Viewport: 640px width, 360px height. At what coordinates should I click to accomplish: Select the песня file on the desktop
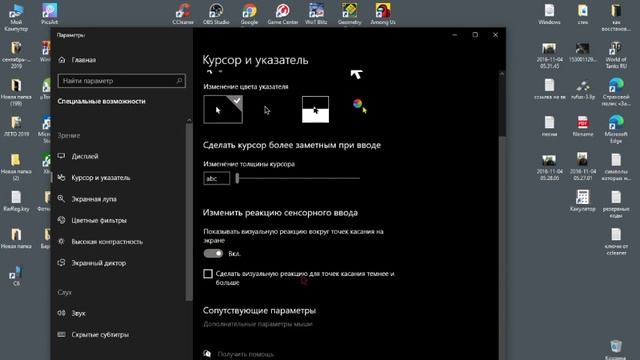(x=549, y=126)
